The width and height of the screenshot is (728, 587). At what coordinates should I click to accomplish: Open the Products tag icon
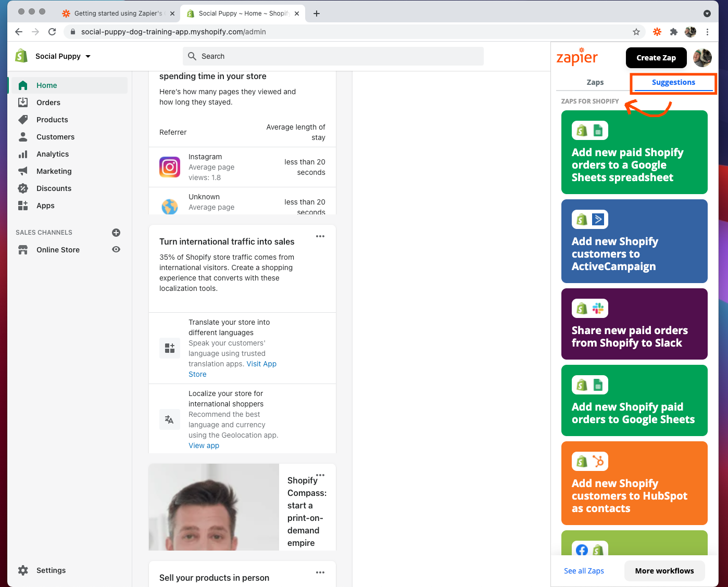click(23, 120)
